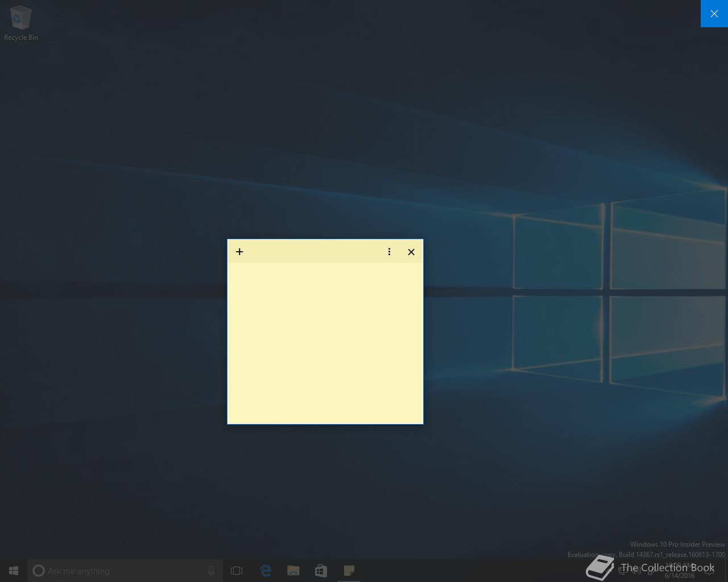Launch Microsoft Edge from the taskbar
The width and height of the screenshot is (728, 582).
tap(265, 571)
